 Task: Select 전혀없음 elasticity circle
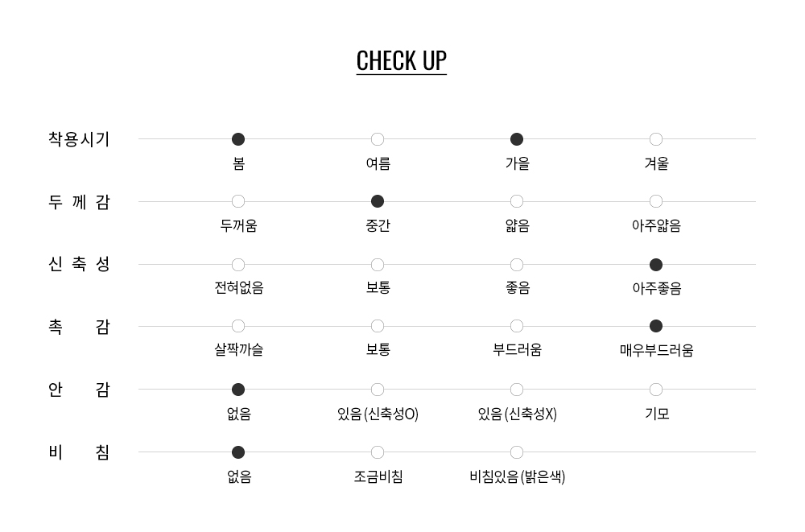point(238,265)
